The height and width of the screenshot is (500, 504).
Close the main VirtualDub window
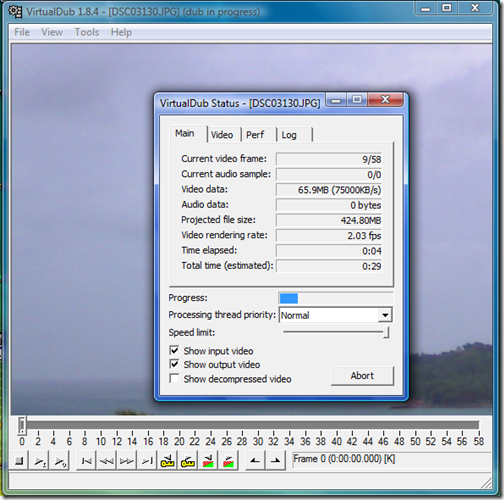coord(475,8)
